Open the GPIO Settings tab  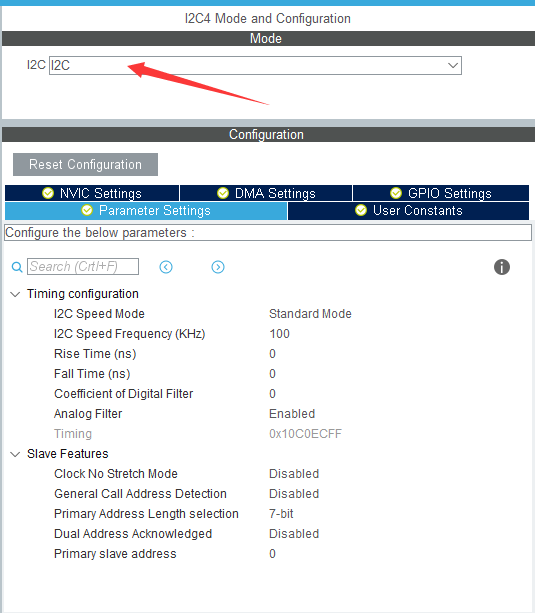441,193
